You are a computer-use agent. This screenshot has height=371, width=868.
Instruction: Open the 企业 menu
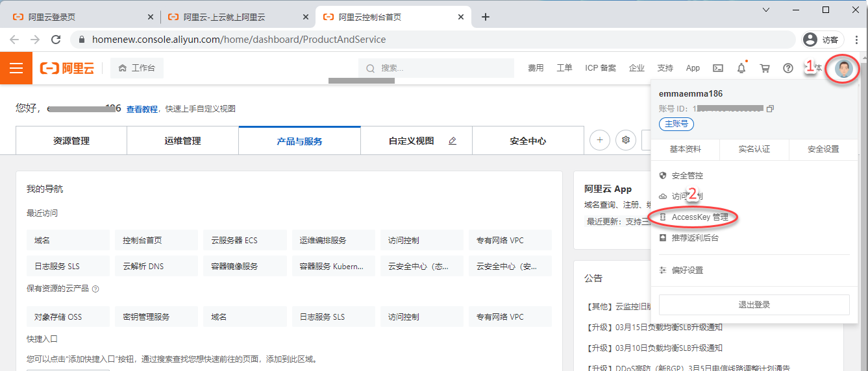coord(637,68)
